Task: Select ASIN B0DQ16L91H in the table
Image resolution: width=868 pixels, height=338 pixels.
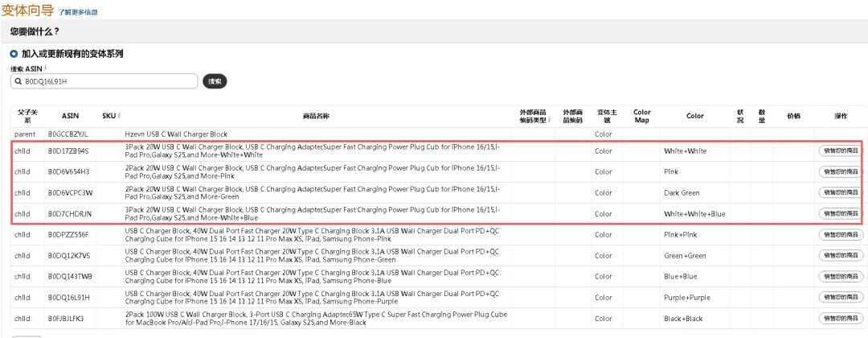Action: tap(68, 298)
